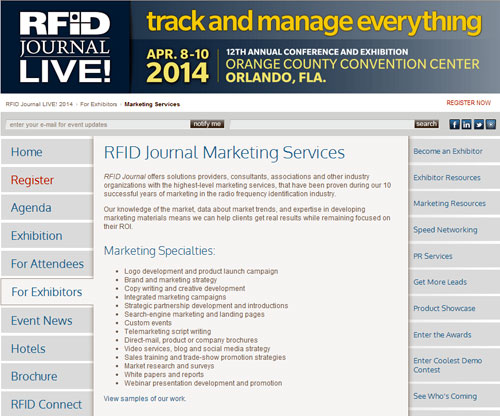Click 'Telemarketing script writing' bullet

167,332
